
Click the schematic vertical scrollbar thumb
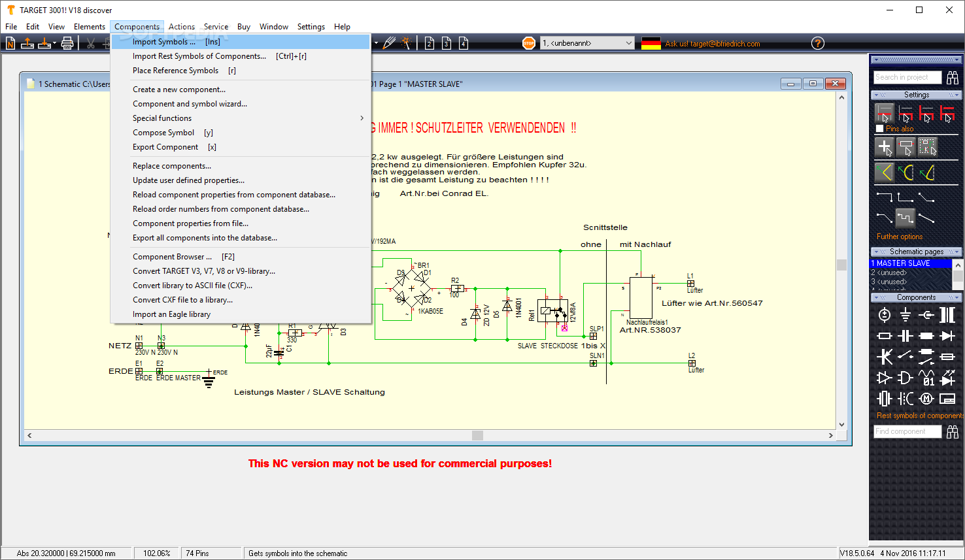[x=841, y=265]
